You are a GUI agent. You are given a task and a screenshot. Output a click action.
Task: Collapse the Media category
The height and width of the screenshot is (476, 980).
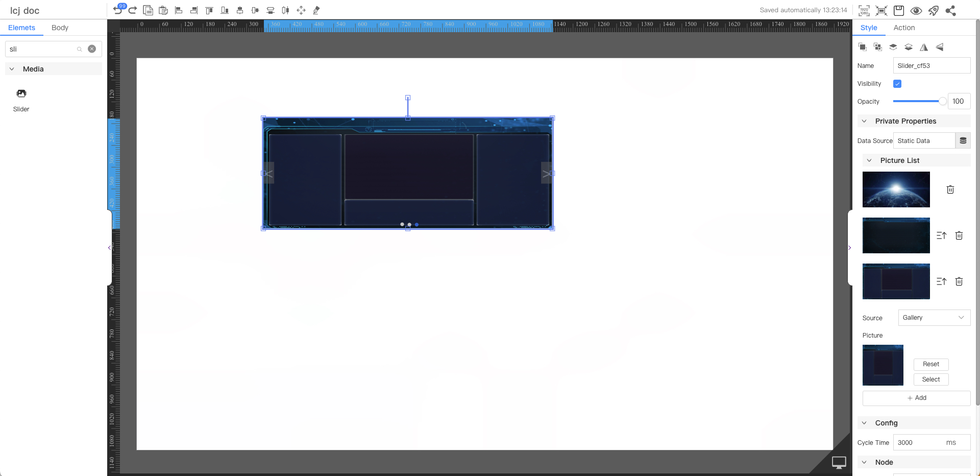click(x=12, y=69)
